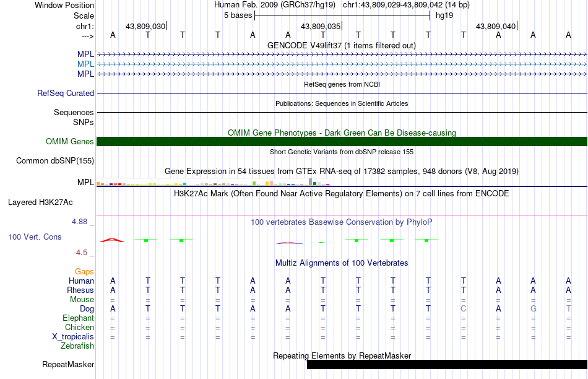Click the OMIM Genes label

(70, 141)
